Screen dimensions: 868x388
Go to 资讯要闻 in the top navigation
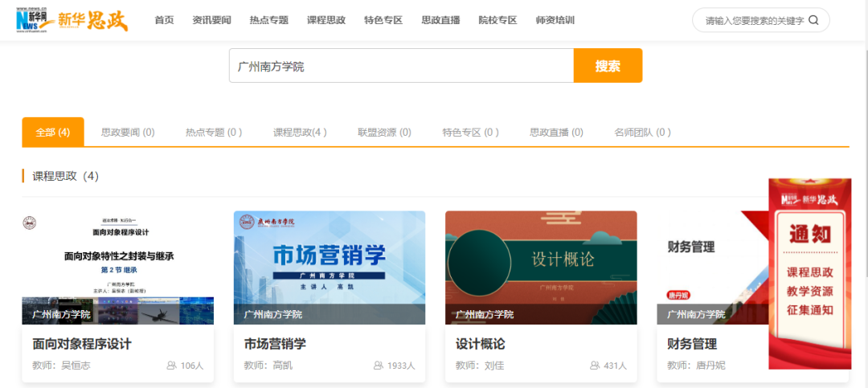tap(211, 20)
